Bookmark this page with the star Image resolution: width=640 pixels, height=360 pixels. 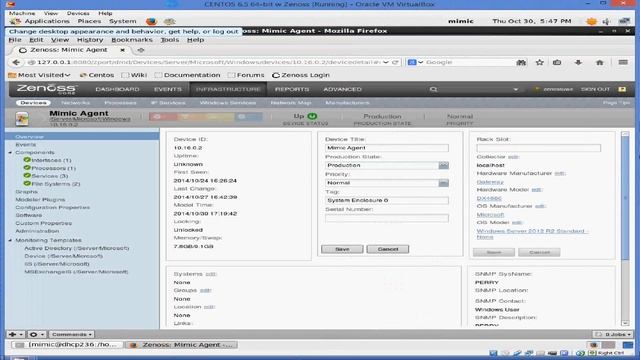pos(540,62)
